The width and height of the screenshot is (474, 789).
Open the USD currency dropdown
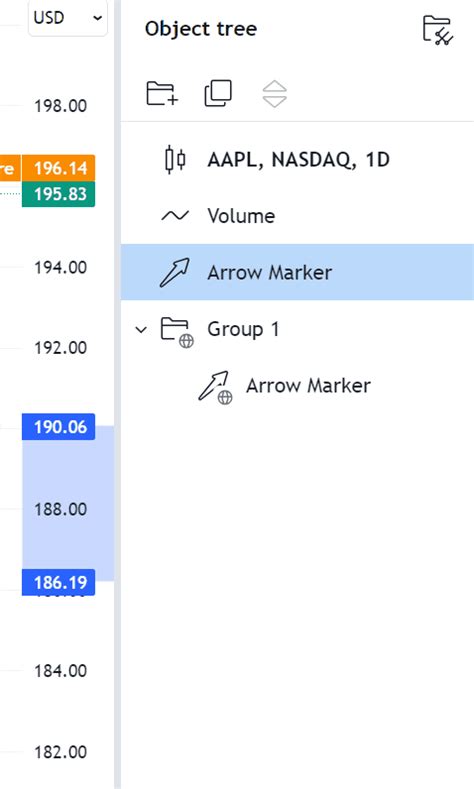pos(67,18)
